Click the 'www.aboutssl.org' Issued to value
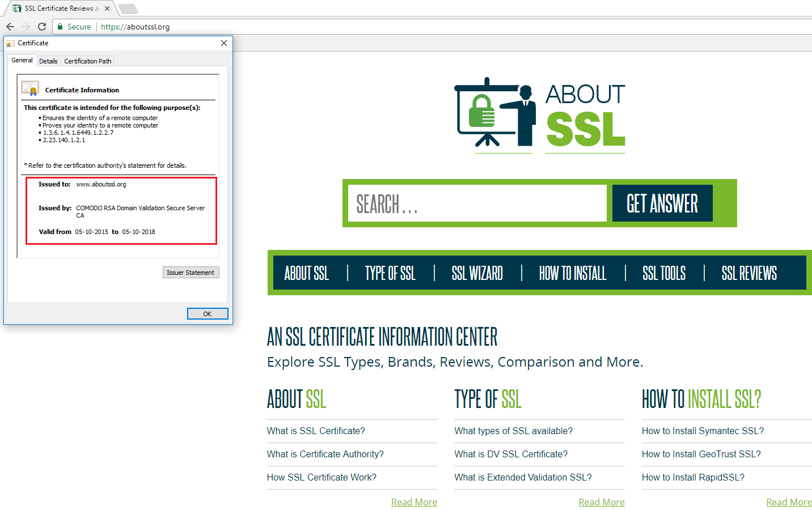Image resolution: width=812 pixels, height=510 pixels. [101, 184]
